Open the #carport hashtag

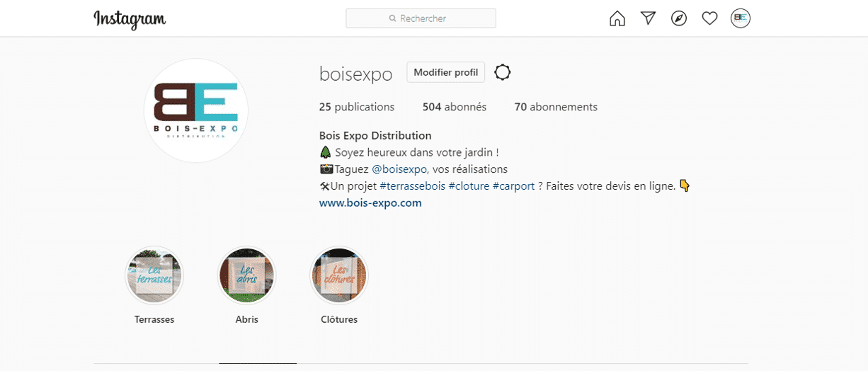(x=513, y=186)
